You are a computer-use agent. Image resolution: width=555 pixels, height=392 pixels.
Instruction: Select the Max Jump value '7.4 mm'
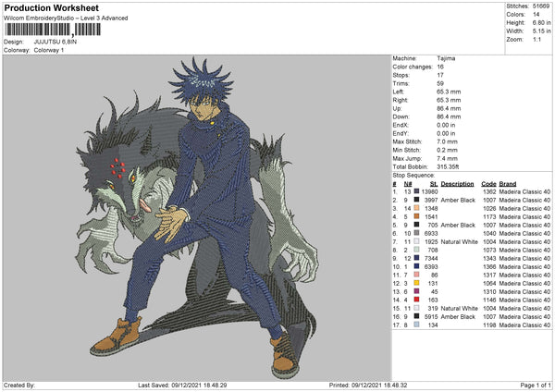(x=447, y=158)
